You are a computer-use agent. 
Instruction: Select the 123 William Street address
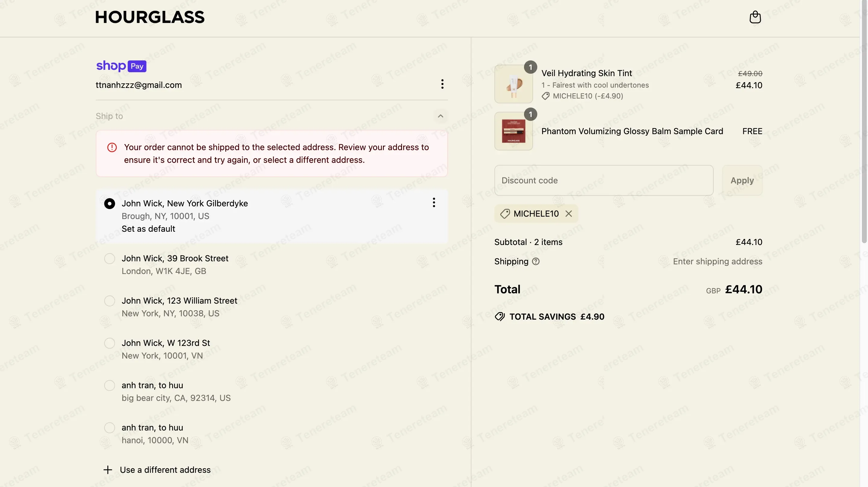[x=110, y=301]
